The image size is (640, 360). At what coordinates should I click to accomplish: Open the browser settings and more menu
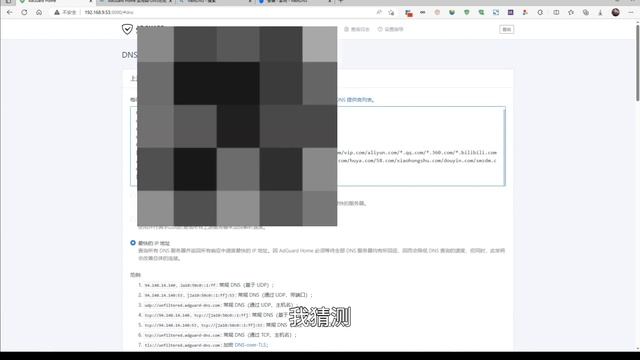point(631,12)
